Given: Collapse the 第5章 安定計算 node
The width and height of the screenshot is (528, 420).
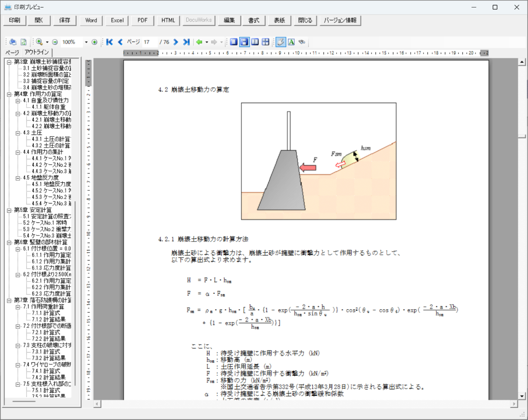Looking at the screenshot, I should click(9, 210).
